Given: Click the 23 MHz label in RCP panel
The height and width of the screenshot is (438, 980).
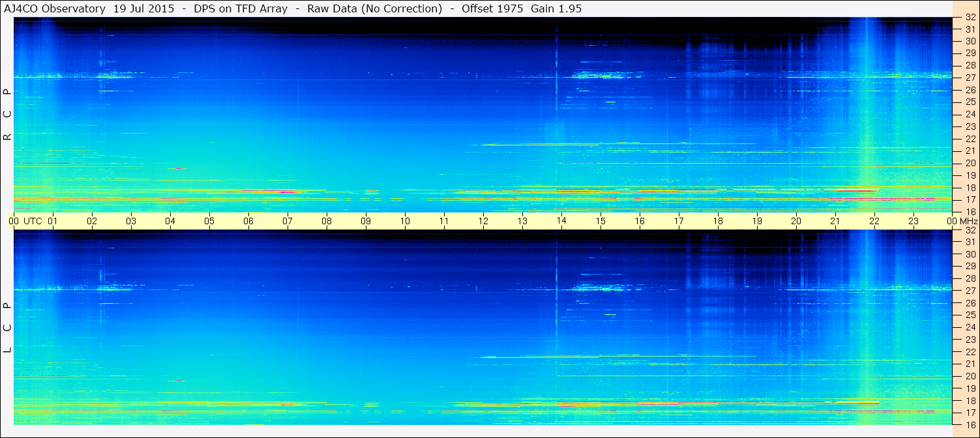Looking at the screenshot, I should 970,126.
